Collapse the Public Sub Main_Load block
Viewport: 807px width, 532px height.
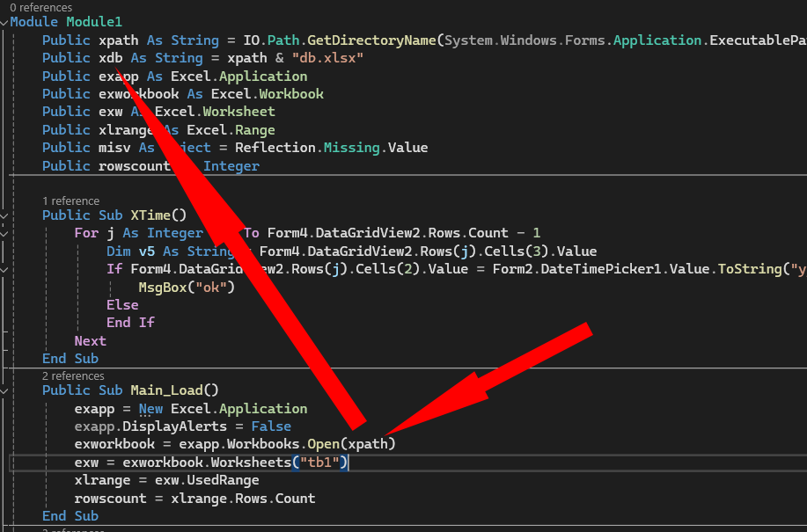click(4, 391)
